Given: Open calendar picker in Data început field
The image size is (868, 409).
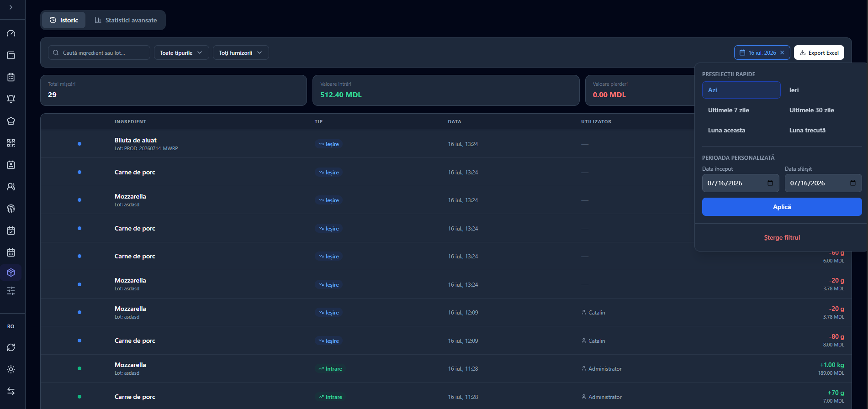Looking at the screenshot, I should (770, 183).
